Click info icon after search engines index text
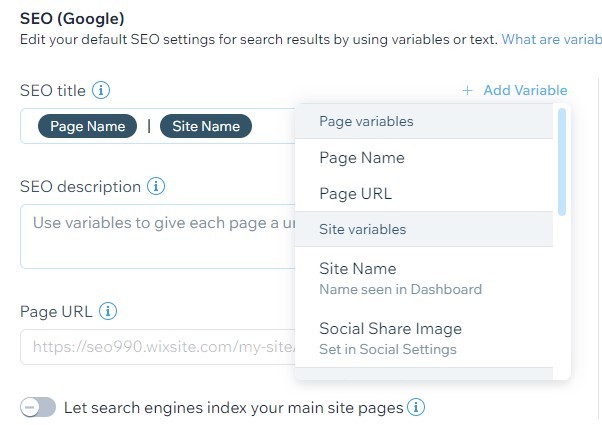602x425 pixels. tap(416, 407)
